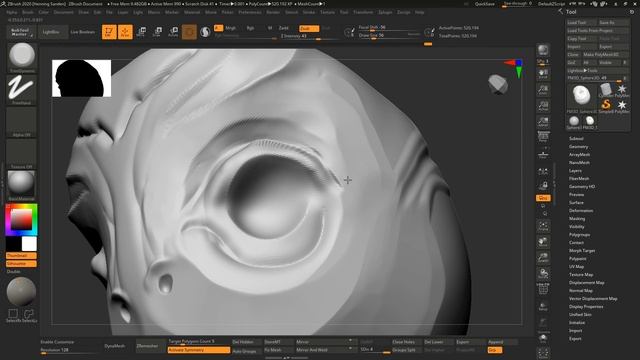Click the Actual size icon
640x360 pixels.
tap(543, 106)
